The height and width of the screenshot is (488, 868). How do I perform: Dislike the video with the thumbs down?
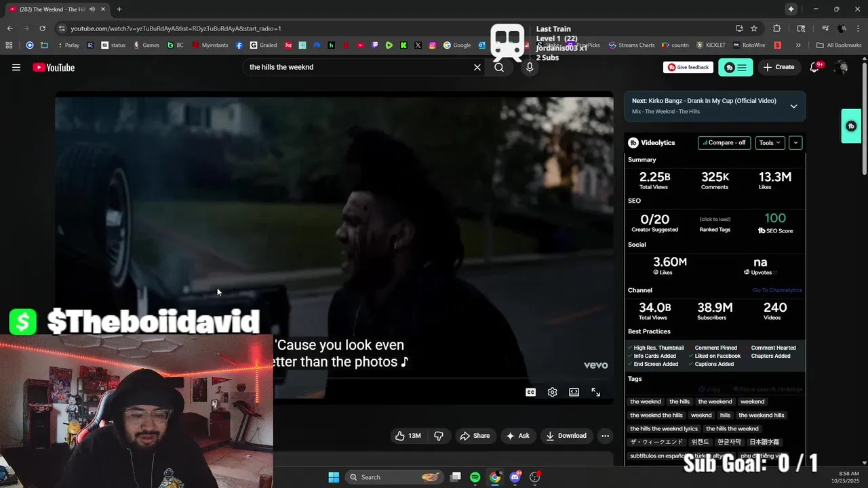click(x=439, y=436)
